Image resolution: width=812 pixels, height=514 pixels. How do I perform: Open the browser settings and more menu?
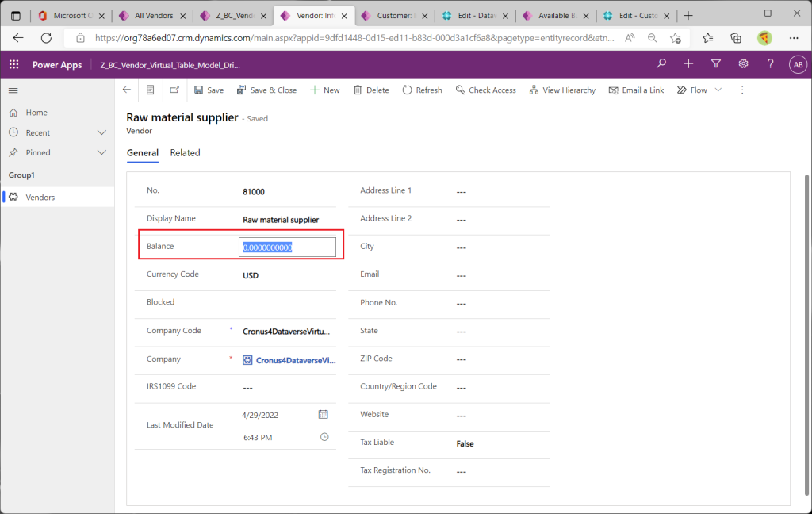(794, 38)
